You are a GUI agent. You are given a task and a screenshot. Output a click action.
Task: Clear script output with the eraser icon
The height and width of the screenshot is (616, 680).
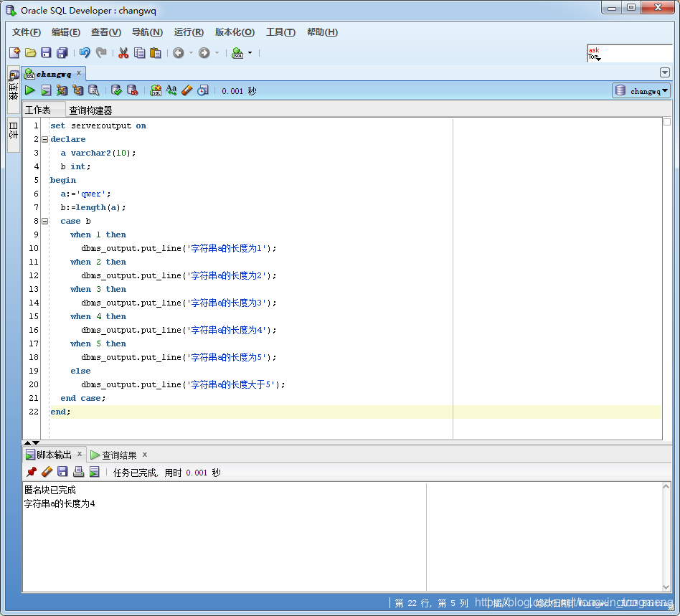tap(47, 472)
